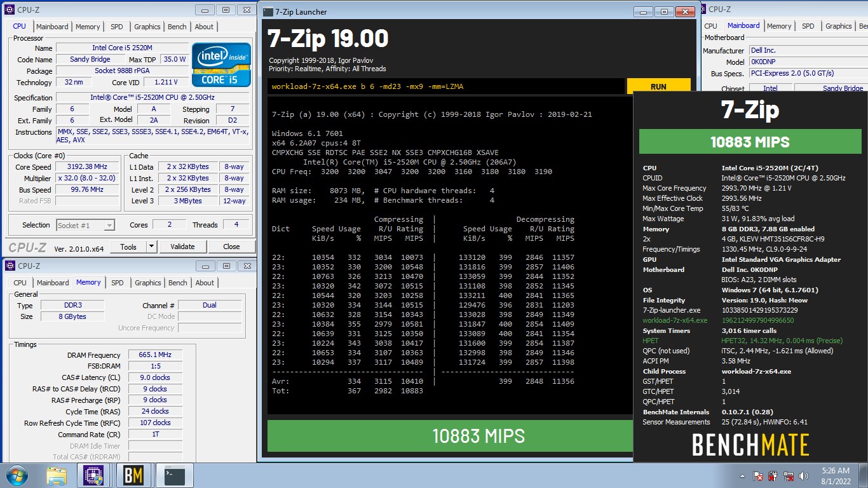Click title icon of CPU-Z window showing Memory tab

pyautogui.click(x=10, y=266)
